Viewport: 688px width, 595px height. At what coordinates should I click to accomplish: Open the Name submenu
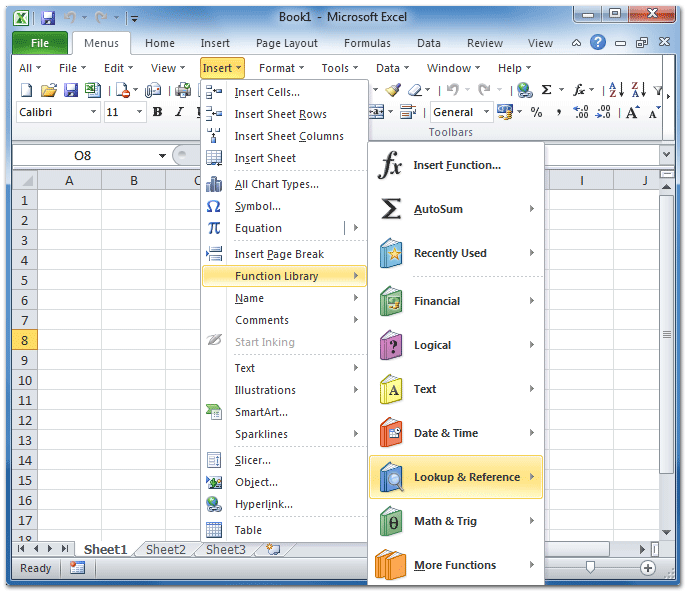pos(284,298)
